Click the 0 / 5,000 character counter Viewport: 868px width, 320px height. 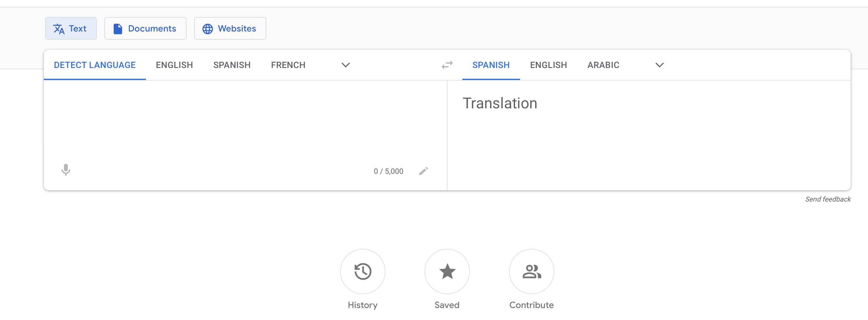pyautogui.click(x=388, y=171)
